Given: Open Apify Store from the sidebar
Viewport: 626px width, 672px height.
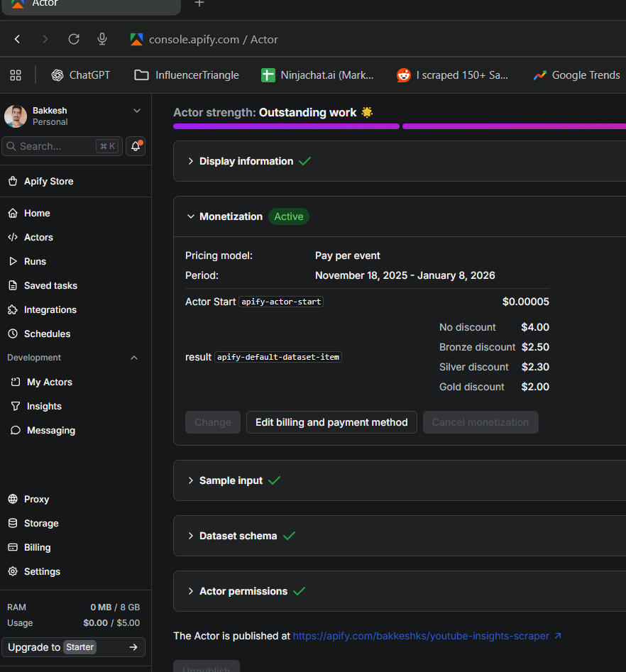Looking at the screenshot, I should (x=40, y=181).
